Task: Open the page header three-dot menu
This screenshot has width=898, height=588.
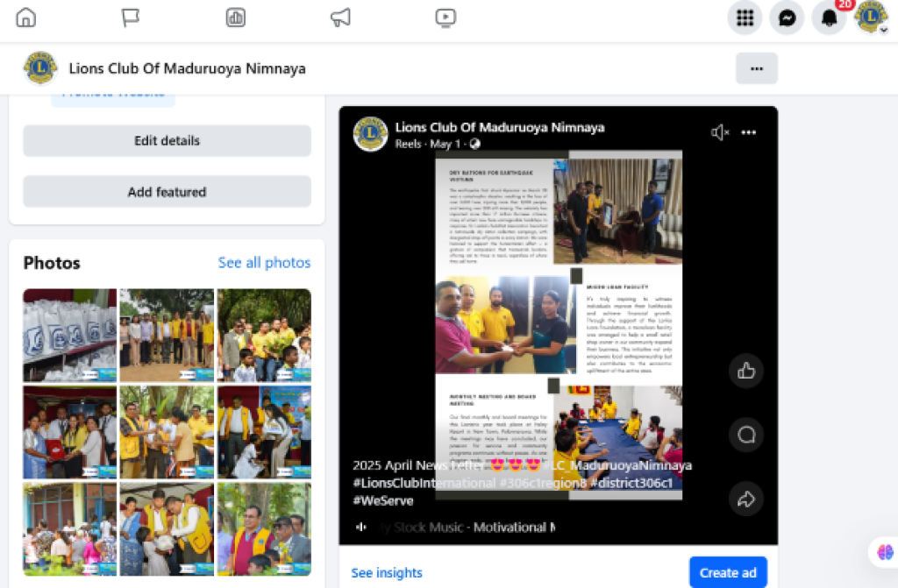Action: point(757,68)
